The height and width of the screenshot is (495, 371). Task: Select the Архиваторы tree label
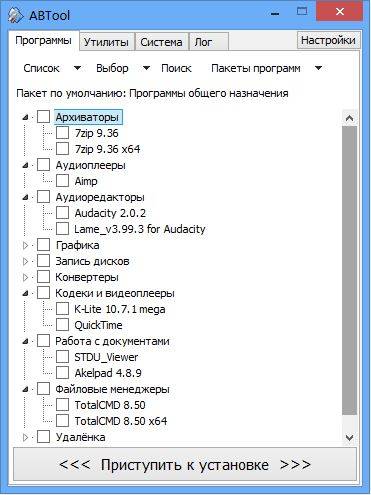pos(88,117)
